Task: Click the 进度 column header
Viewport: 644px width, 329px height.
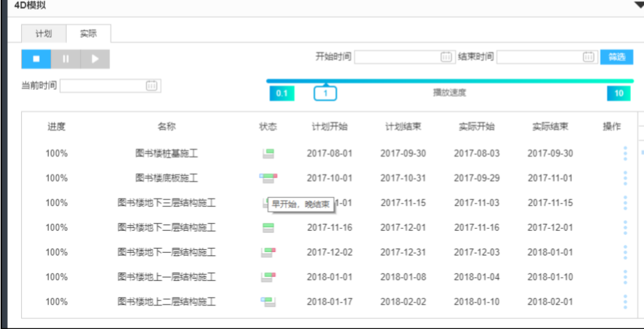Action: tap(56, 126)
